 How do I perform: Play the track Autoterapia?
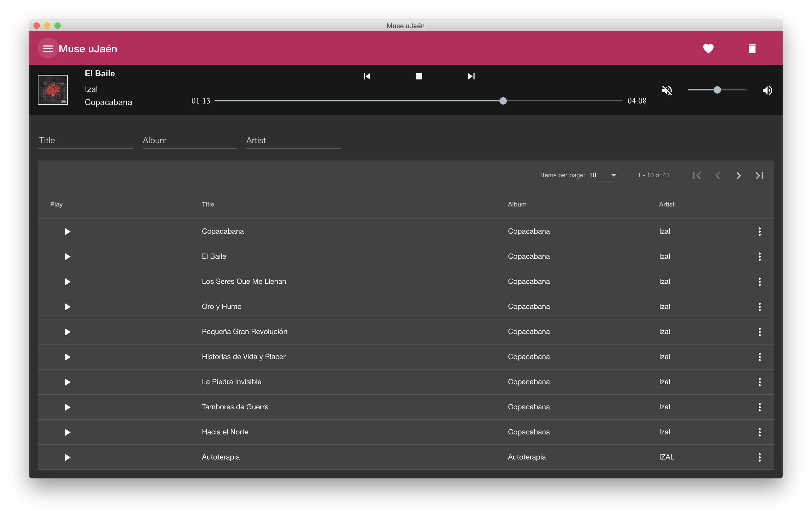pos(67,457)
